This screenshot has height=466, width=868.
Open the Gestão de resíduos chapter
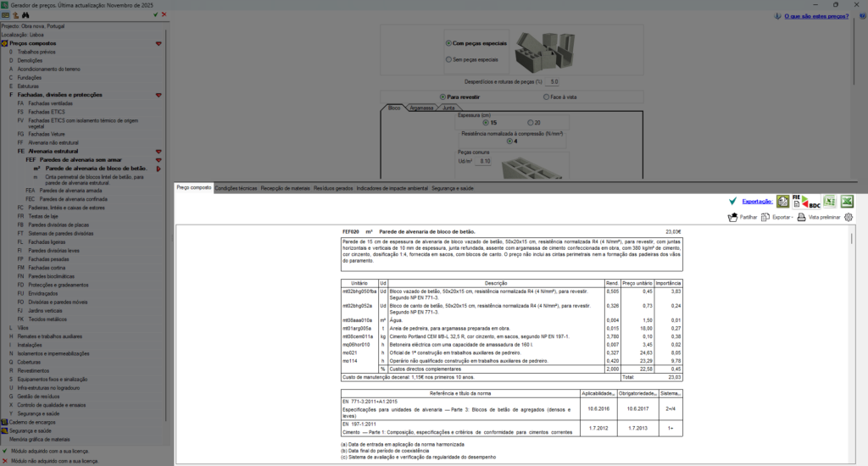38,397
